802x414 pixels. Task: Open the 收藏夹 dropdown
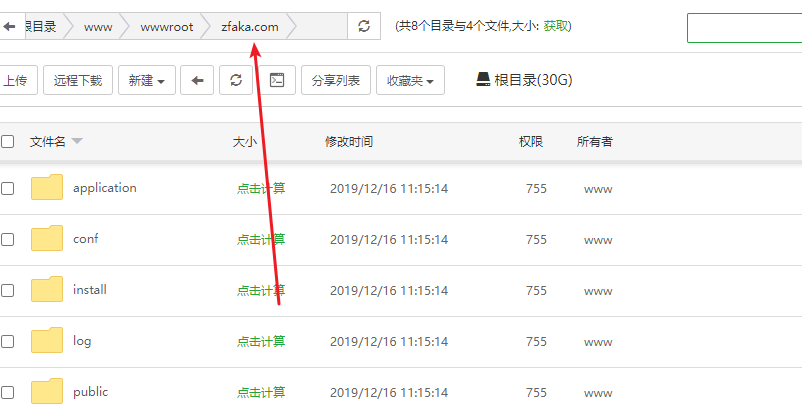410,80
